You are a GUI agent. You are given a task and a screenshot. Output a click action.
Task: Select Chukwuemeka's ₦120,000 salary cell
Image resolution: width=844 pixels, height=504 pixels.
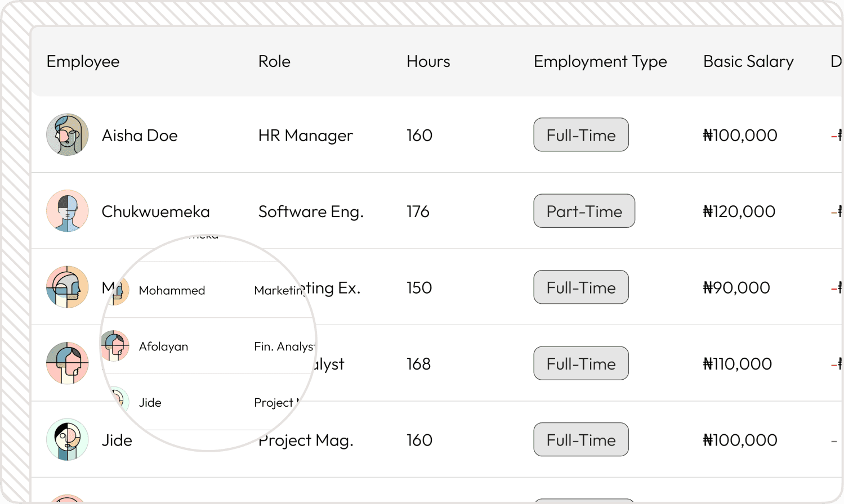[739, 211]
